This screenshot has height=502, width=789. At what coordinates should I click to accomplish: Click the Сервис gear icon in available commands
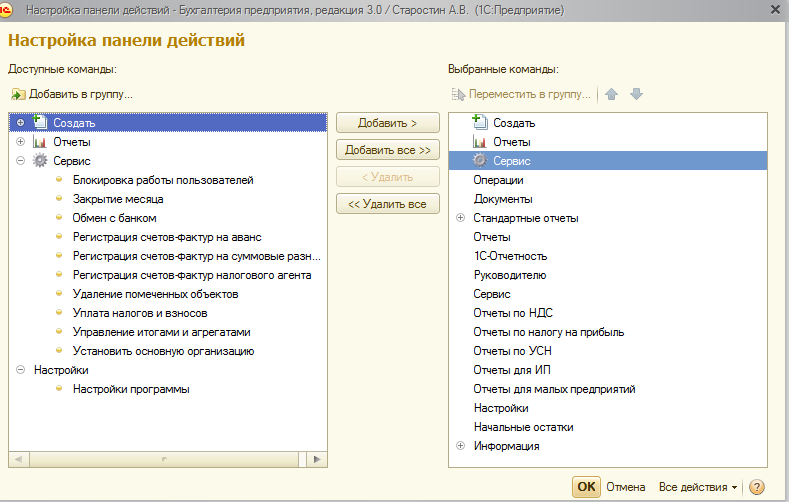[40, 161]
